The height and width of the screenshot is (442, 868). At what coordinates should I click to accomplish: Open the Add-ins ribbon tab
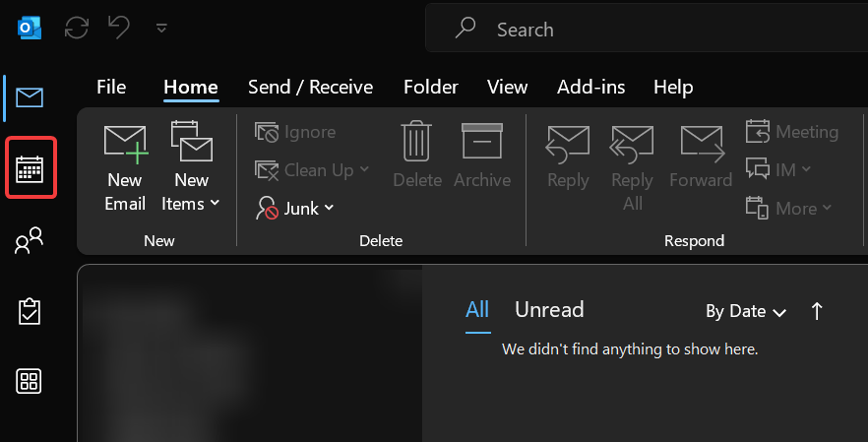pyautogui.click(x=590, y=88)
